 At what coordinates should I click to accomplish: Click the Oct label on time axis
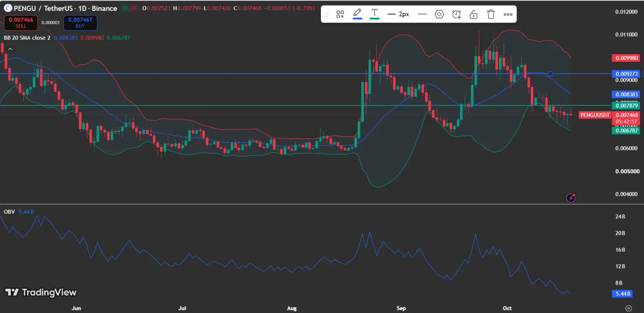tap(507, 308)
